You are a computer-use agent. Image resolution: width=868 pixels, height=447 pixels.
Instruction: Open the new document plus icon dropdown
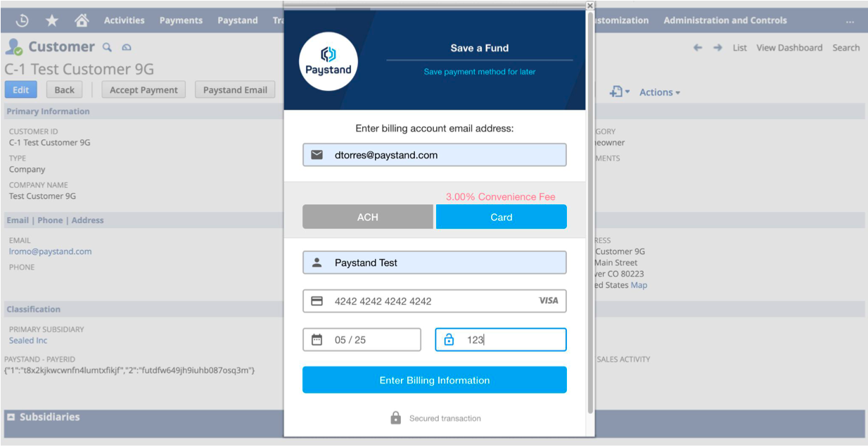[620, 92]
